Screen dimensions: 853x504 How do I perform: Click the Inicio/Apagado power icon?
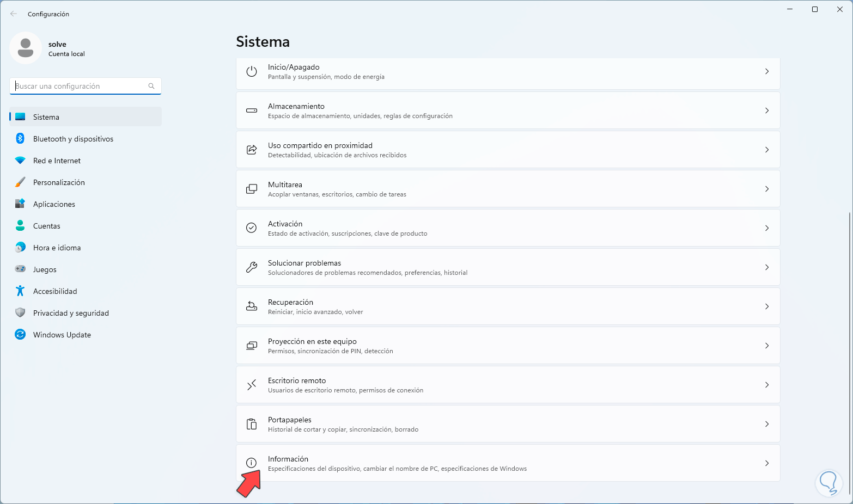point(252,71)
